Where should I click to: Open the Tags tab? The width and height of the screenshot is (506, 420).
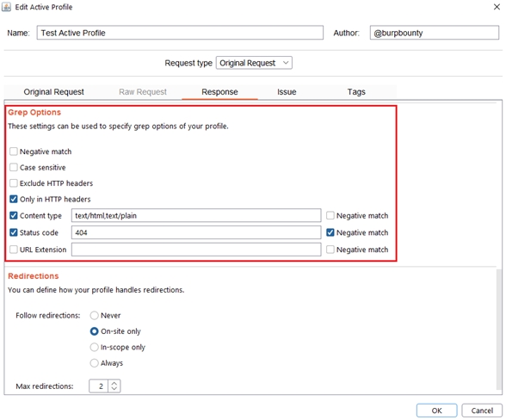(x=356, y=92)
